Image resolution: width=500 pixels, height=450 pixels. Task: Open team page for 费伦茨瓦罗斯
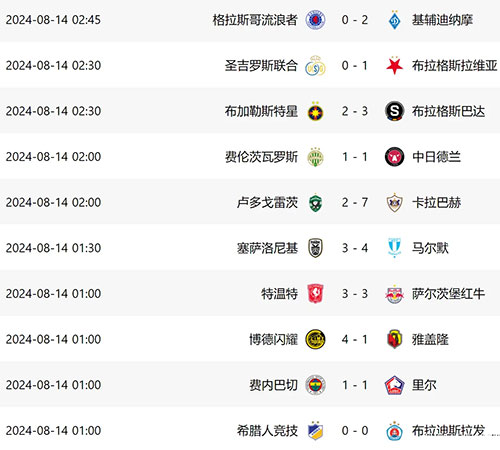[261, 157]
